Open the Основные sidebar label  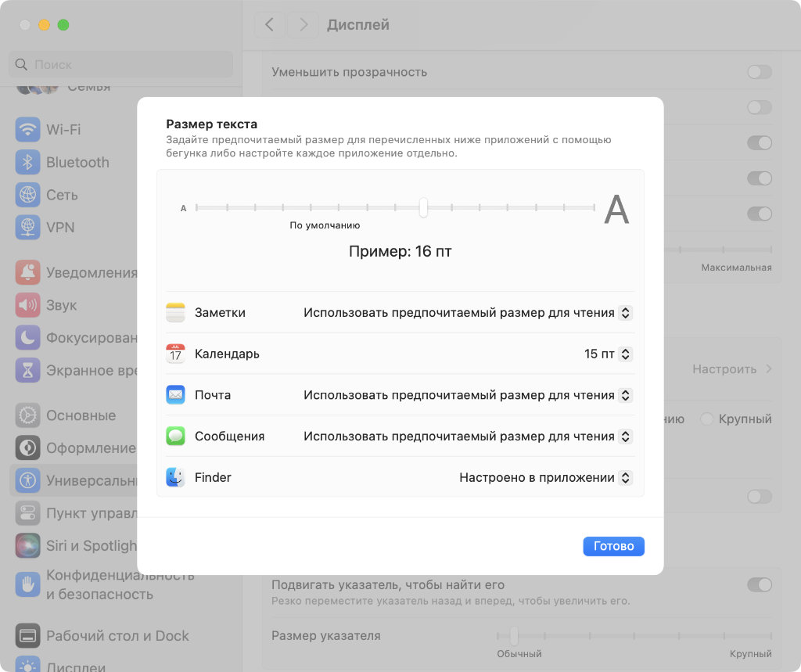pyautogui.click(x=81, y=415)
